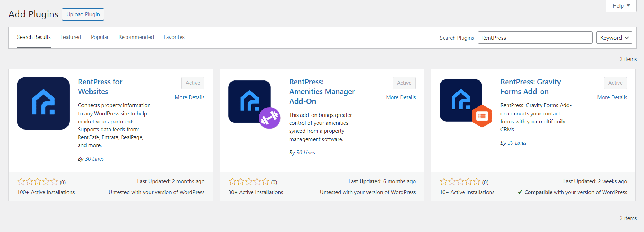Open the RentPress for Websites title link

point(100,87)
